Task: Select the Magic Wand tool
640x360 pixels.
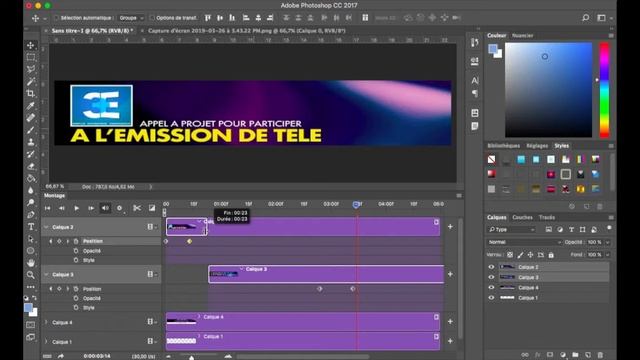Action: click(31, 82)
